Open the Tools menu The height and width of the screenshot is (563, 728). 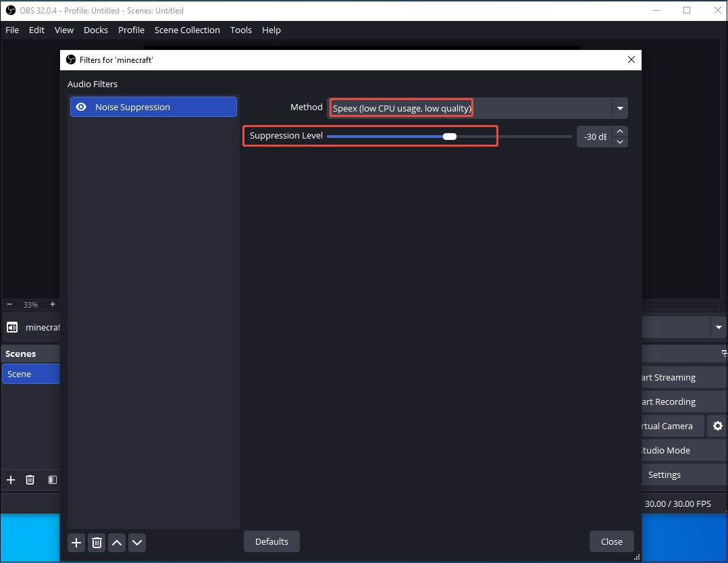(240, 30)
